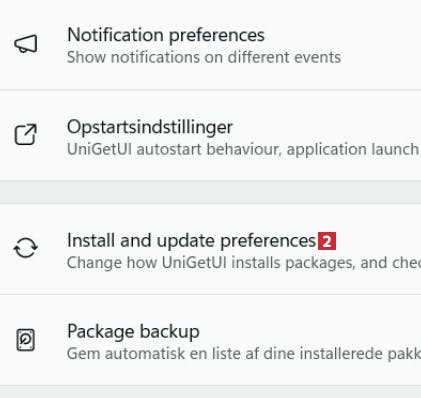Click the backup disk icon for Package backup
Image resolution: width=421 pixels, height=398 pixels.
pos(26,340)
